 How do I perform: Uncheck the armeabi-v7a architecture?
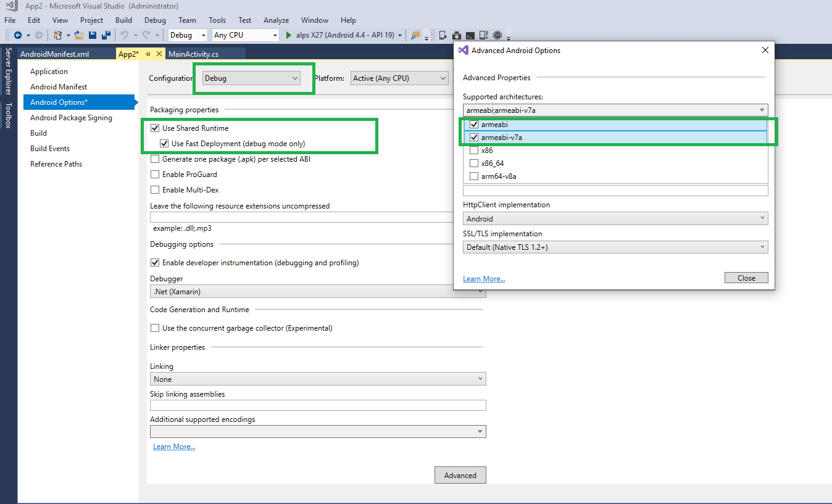coord(474,138)
